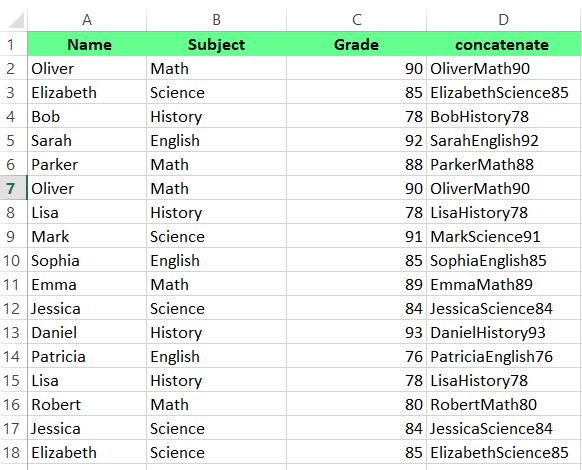
Task: Select cell with SarahEnglish92
Action: [504, 140]
